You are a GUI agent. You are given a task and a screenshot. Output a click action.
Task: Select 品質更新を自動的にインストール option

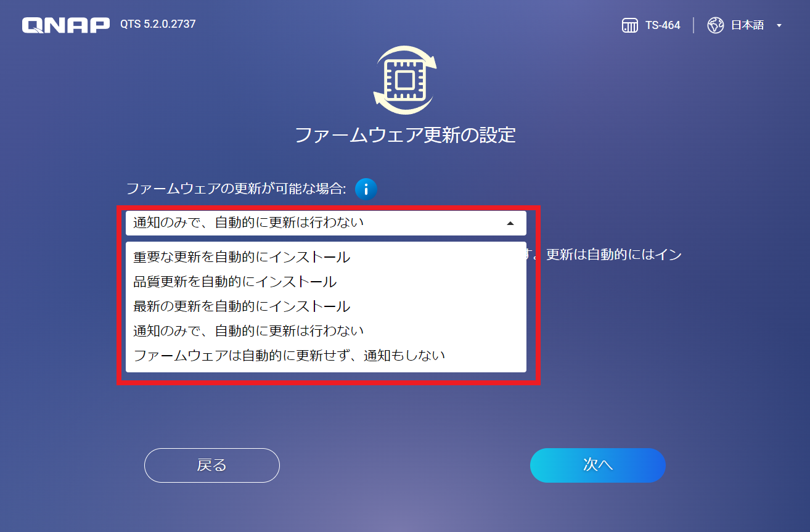[326, 282]
